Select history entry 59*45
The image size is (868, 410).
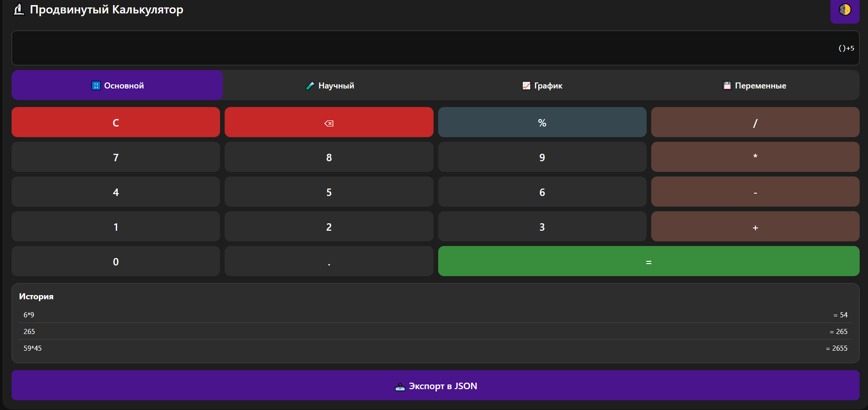(x=435, y=348)
